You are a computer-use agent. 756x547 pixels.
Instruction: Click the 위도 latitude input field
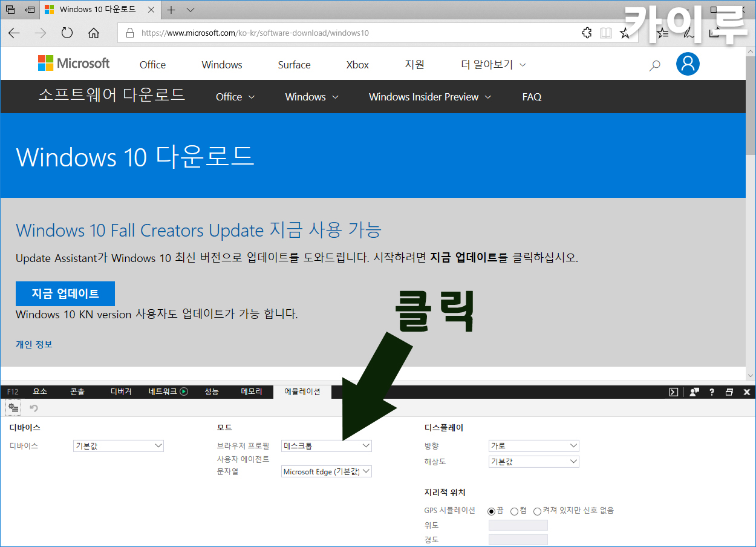point(518,525)
